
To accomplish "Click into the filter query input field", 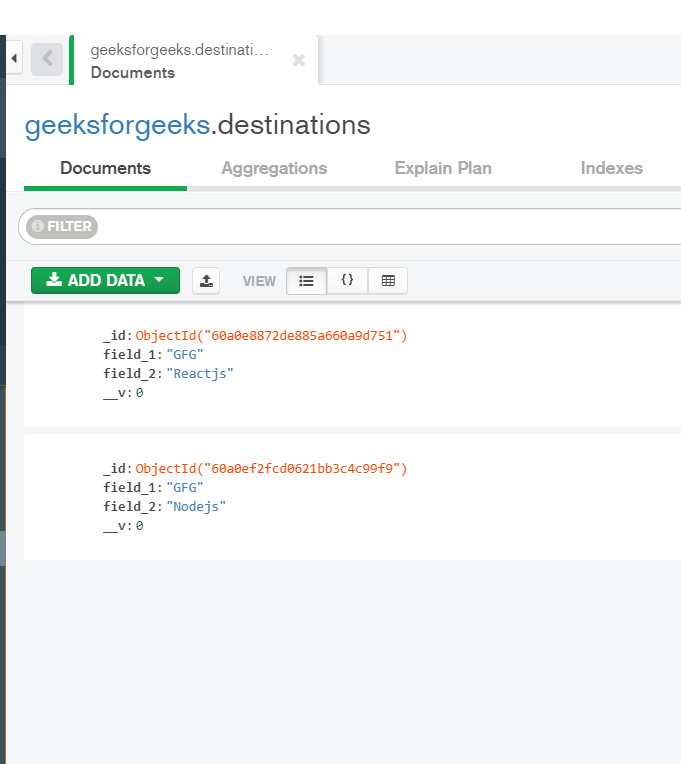I will click(390, 227).
